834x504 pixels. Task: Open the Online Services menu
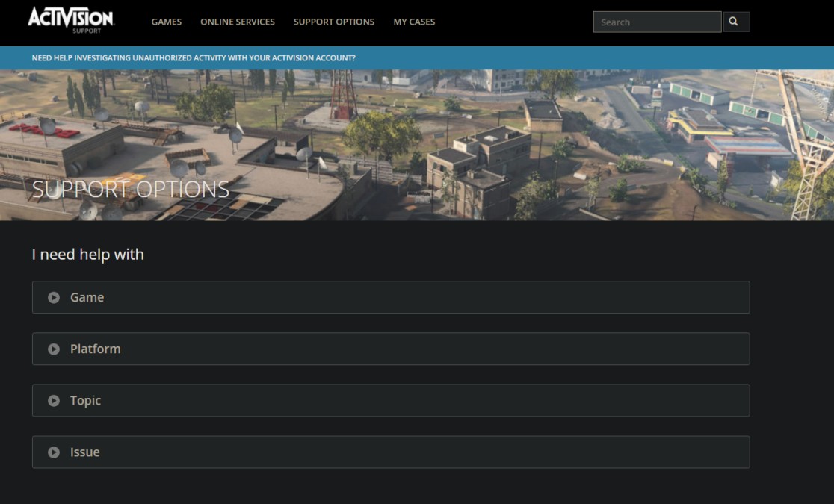tap(237, 22)
